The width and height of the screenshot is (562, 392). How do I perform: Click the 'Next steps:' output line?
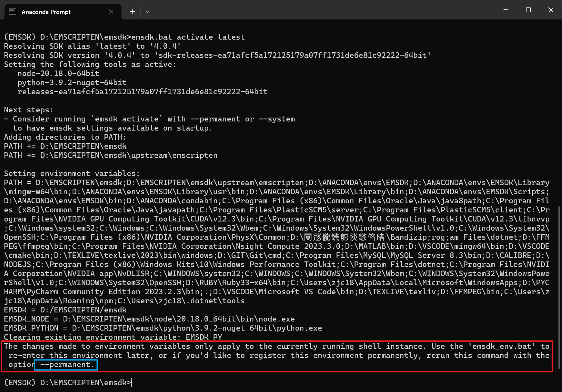pos(29,110)
